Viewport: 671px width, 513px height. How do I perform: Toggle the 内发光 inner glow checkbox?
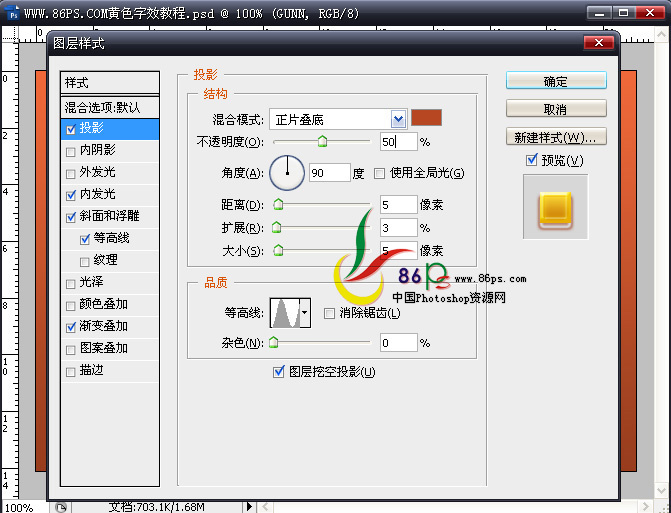[x=71, y=196]
